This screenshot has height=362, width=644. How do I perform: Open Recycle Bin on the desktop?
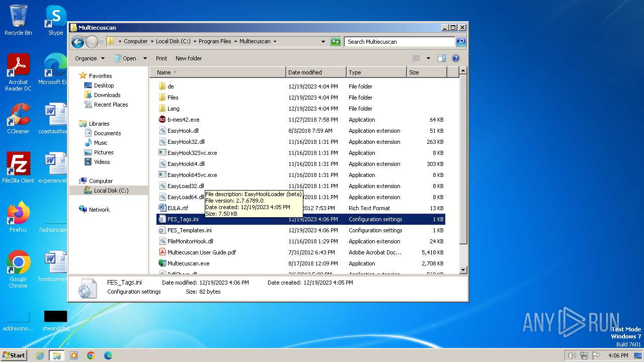pos(18,20)
